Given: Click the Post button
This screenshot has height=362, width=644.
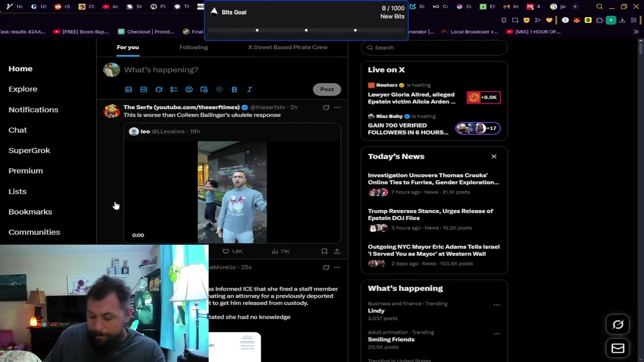Looking at the screenshot, I should [x=327, y=89].
